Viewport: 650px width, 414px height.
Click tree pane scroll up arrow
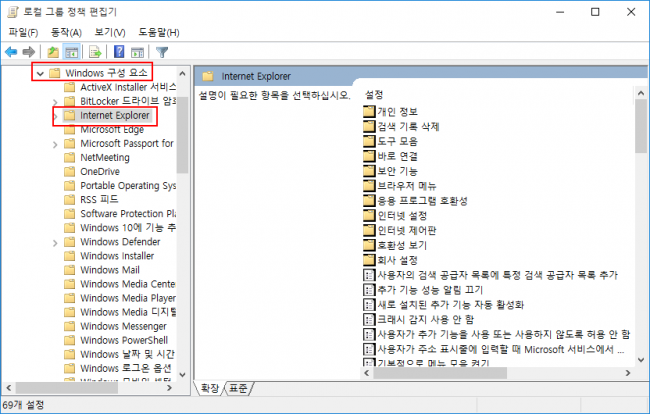[x=182, y=73]
